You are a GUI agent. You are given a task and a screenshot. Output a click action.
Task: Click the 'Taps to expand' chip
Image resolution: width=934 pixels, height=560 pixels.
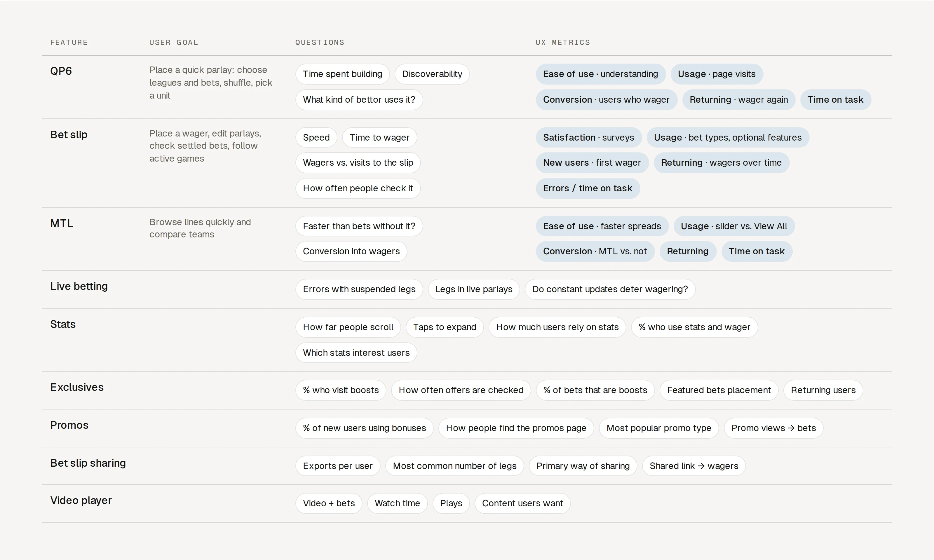[x=444, y=327]
